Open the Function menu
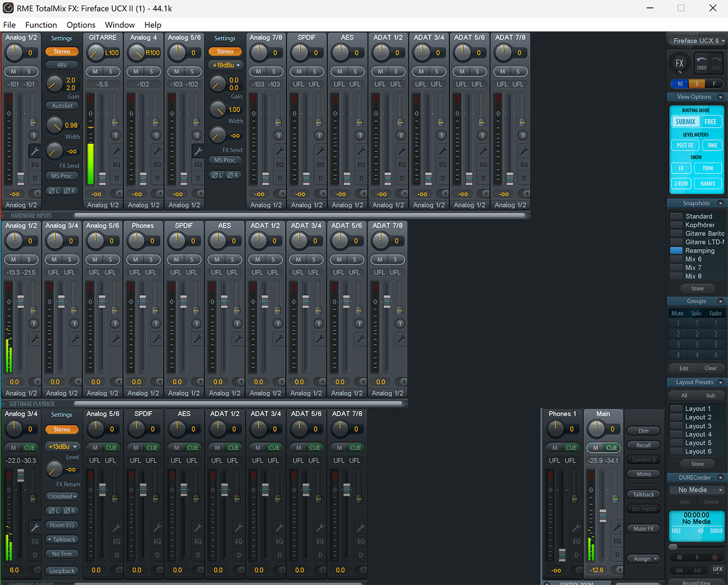The height and width of the screenshot is (585, 728). pyautogui.click(x=41, y=25)
